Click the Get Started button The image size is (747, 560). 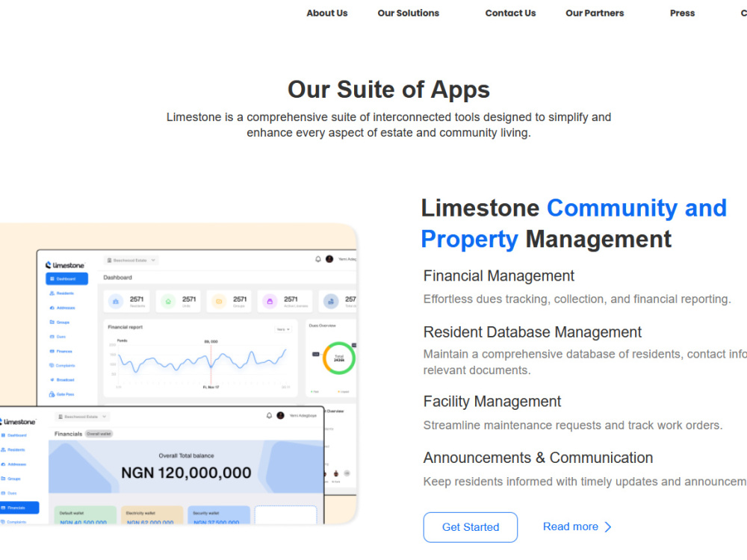[470, 527]
